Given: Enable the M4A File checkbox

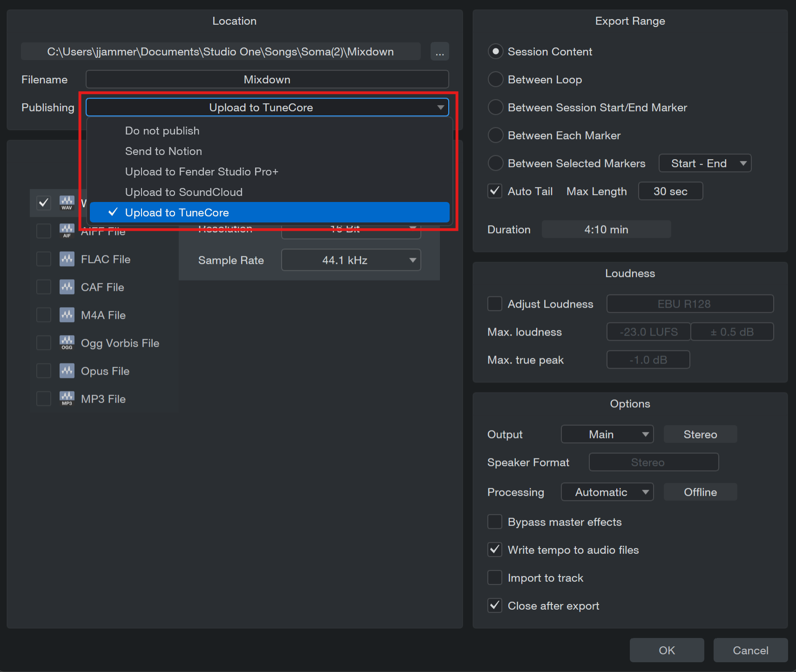Looking at the screenshot, I should [x=44, y=315].
